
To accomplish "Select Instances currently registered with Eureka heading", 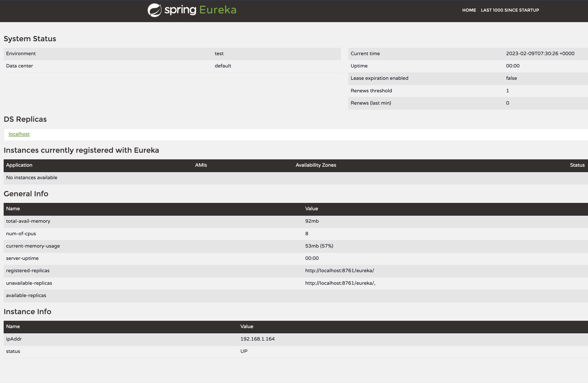I will (81, 150).
